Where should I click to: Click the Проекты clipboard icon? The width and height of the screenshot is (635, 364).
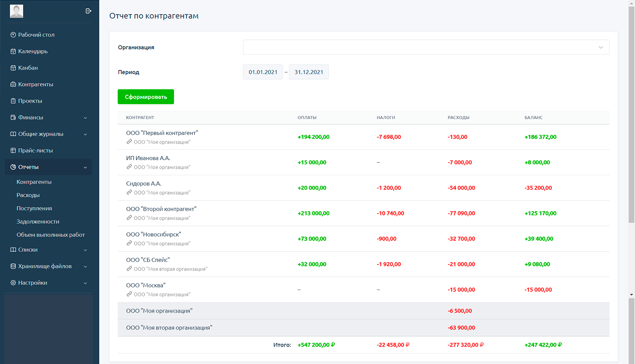[13, 101]
